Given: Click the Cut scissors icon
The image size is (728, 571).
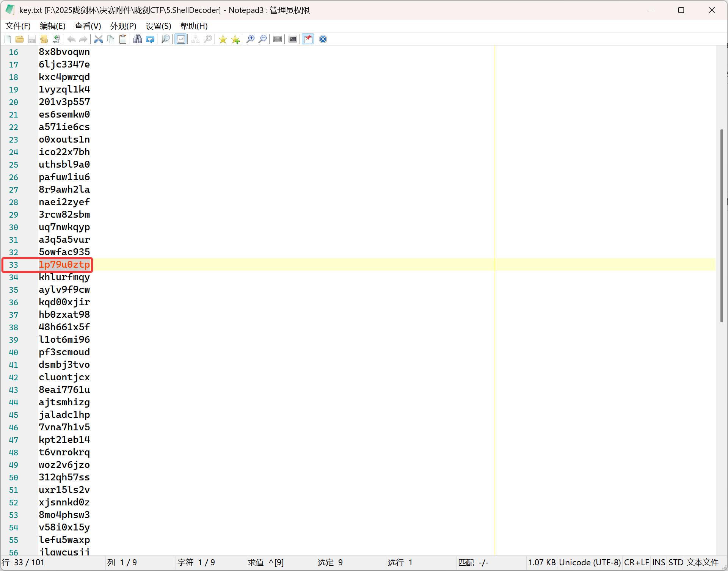Looking at the screenshot, I should tap(99, 39).
